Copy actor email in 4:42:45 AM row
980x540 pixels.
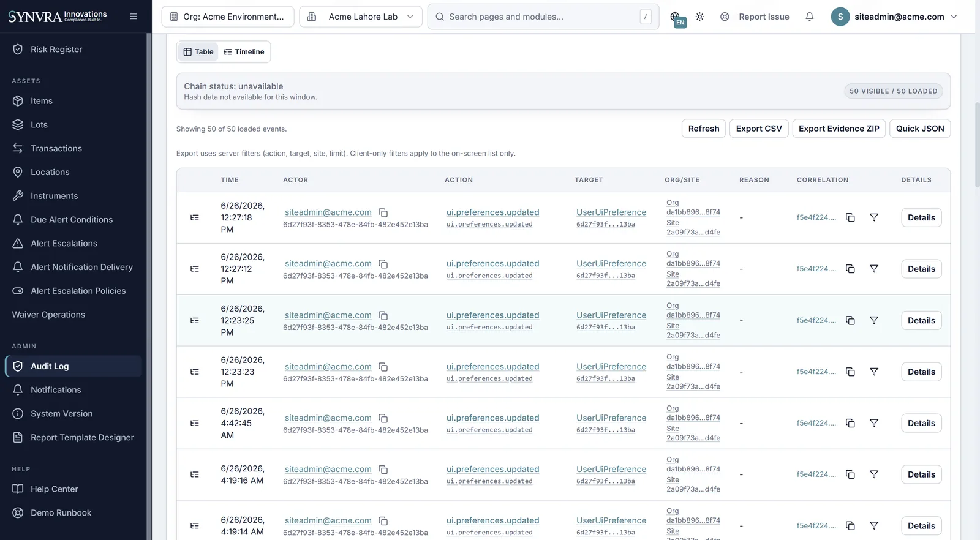[x=383, y=418]
